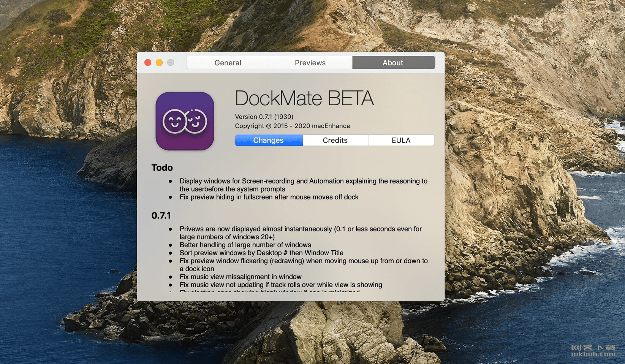The width and height of the screenshot is (625, 364).
Task: Click the DockMate BETA title text
Action: tap(304, 98)
